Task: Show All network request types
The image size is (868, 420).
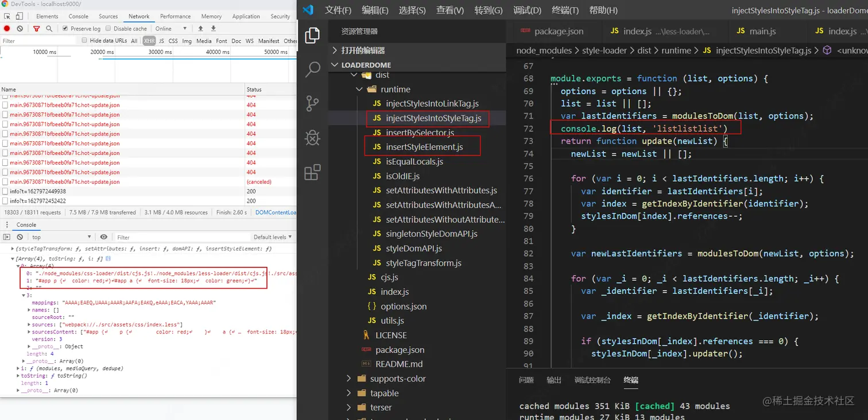Action: pos(134,41)
